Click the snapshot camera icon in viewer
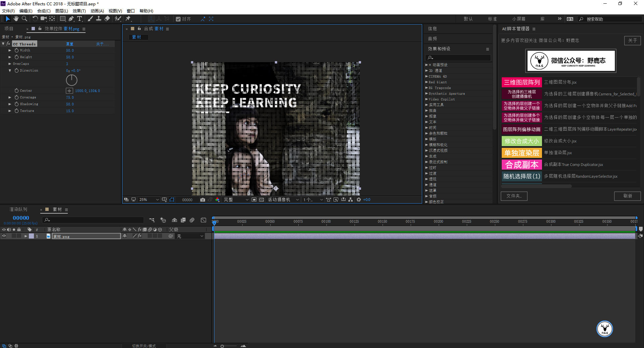This screenshot has height=348, width=644. point(203,200)
